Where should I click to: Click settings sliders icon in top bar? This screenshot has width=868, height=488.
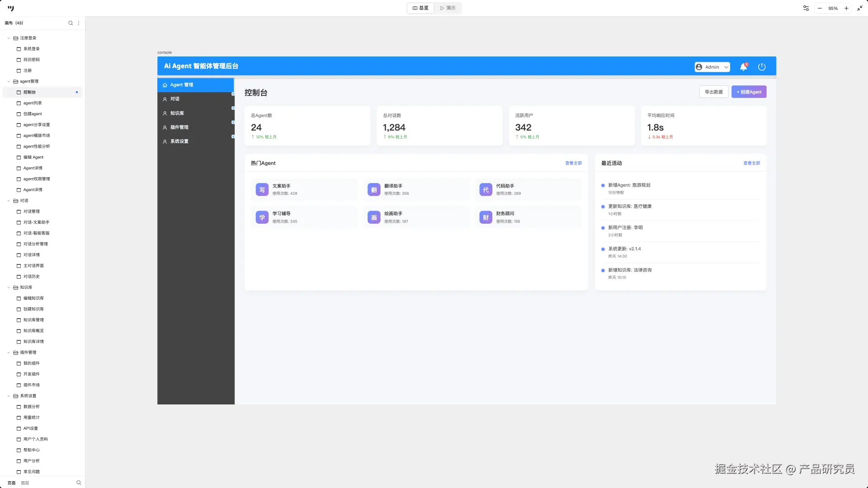pos(806,8)
